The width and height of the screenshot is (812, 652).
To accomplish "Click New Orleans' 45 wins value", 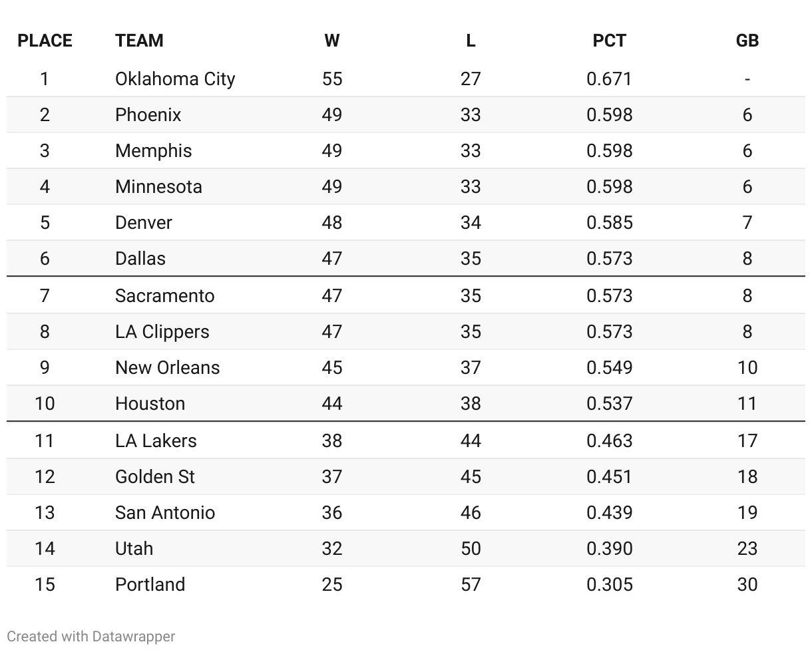I will (x=331, y=367).
